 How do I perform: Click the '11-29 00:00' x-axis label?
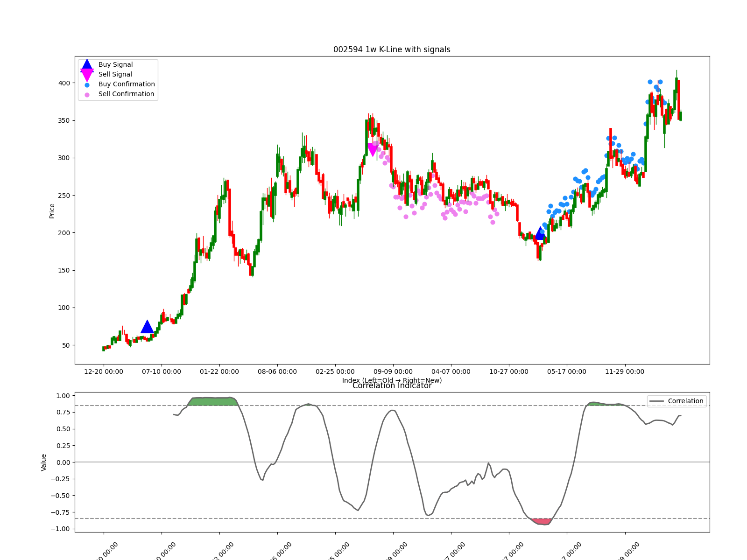(x=625, y=371)
